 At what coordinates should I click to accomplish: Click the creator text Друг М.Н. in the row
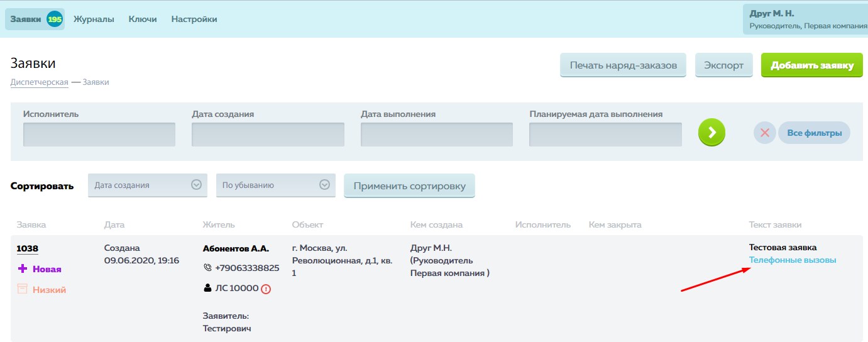pos(431,248)
